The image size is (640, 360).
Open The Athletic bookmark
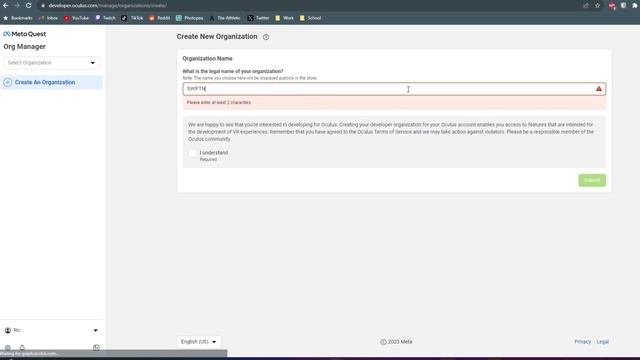point(225,18)
